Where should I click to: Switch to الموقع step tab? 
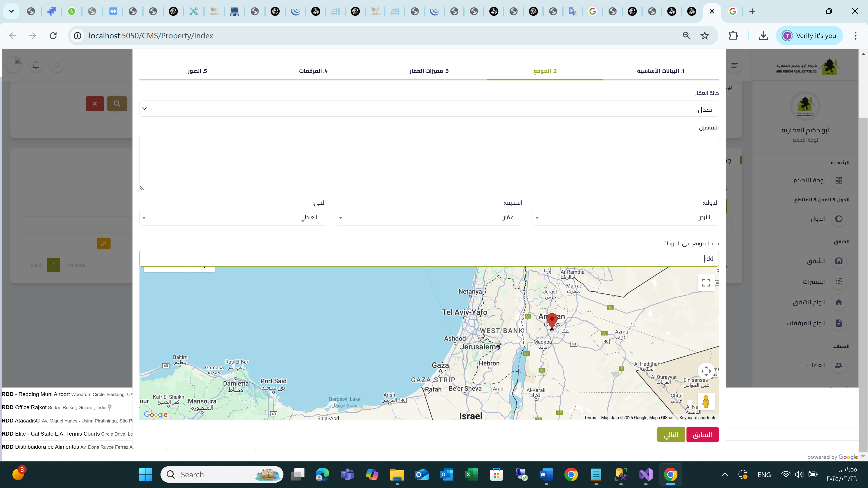[545, 71]
